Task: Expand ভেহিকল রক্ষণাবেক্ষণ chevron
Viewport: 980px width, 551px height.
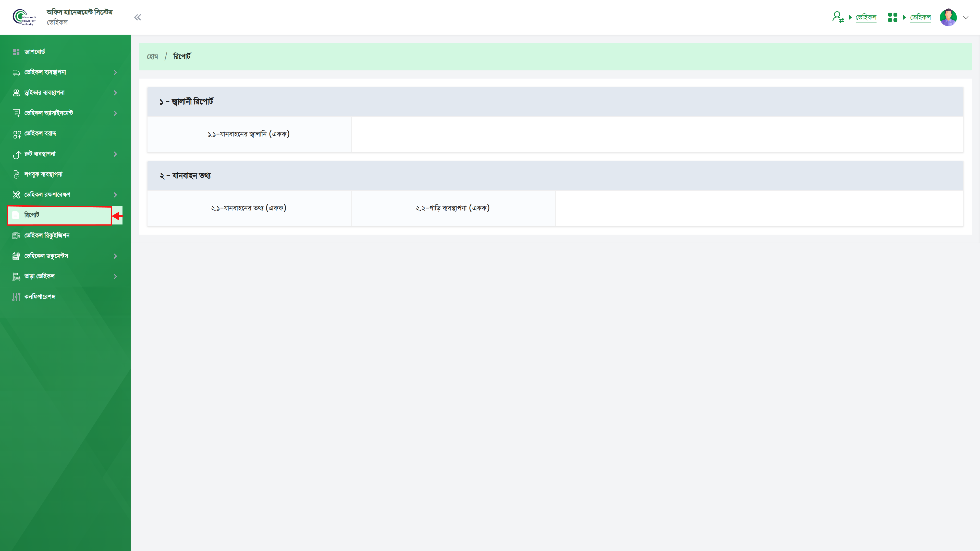Action: [115, 195]
